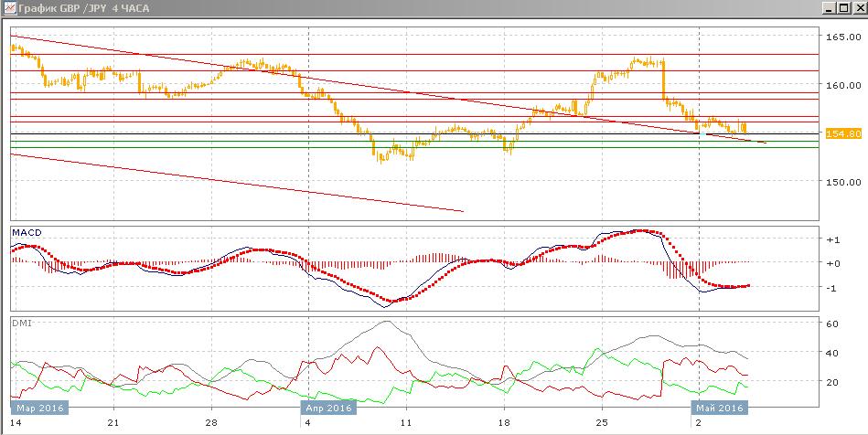This screenshot has width=868, height=435.
Task: Click the chart icon in the title bar
Action: pos(9,7)
